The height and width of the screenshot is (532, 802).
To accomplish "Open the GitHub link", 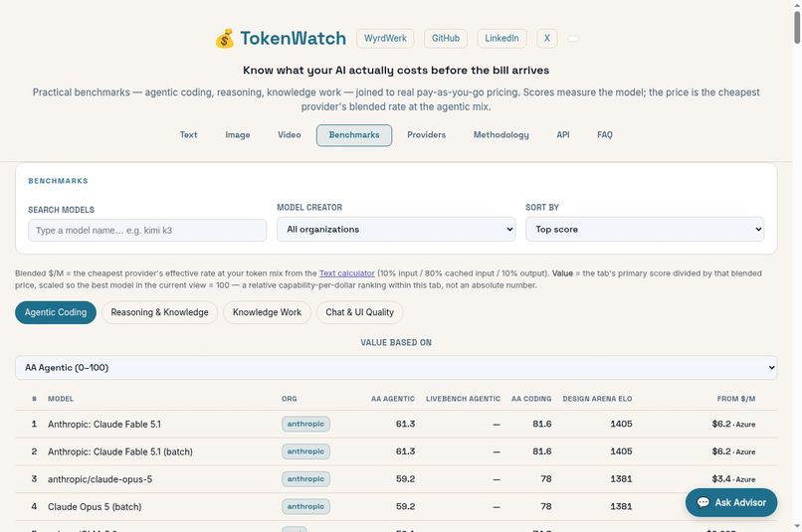I will [446, 39].
